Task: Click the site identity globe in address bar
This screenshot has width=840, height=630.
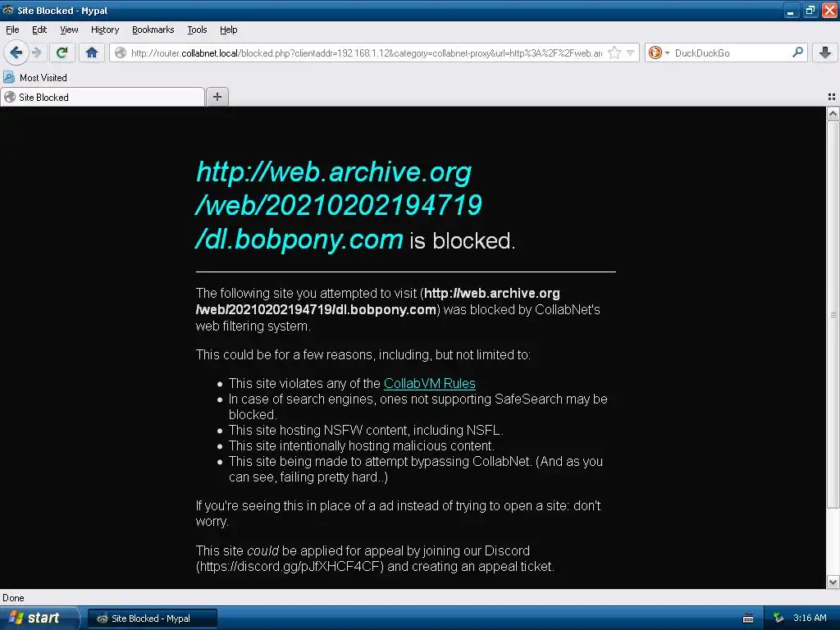Action: 121,52
